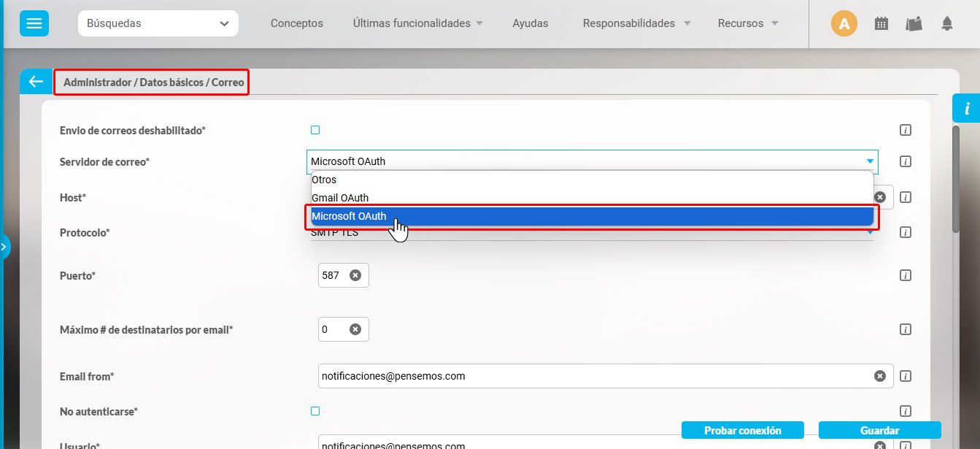Click the Probar conexión button
Screen dimensions: 980x449
tap(742, 431)
